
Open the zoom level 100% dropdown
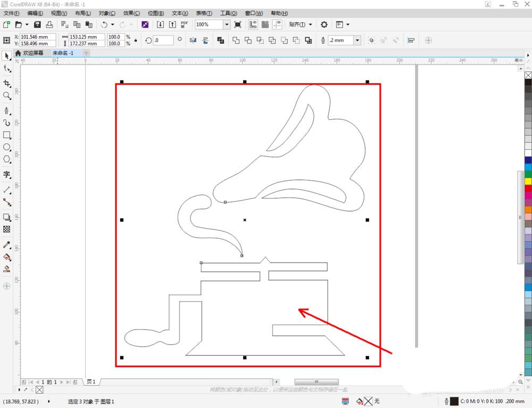[227, 25]
